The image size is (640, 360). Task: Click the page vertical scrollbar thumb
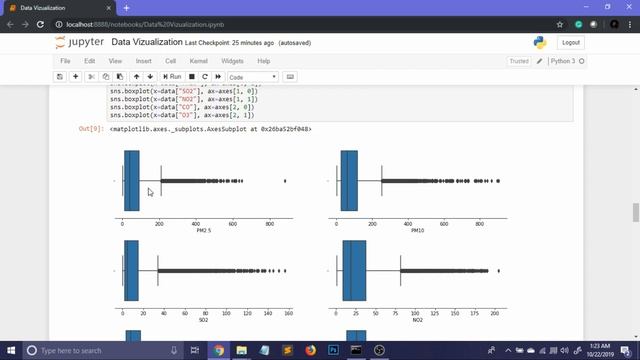coord(636,212)
